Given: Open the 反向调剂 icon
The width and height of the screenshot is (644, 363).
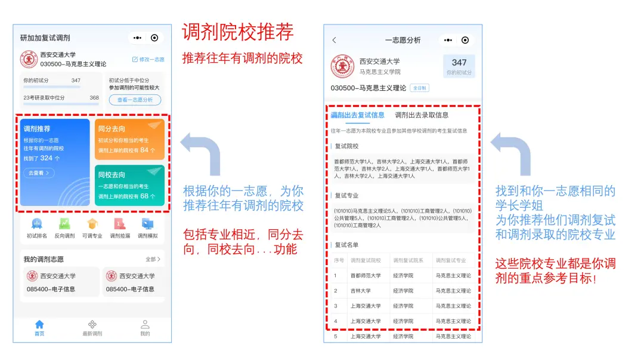Looking at the screenshot, I should pos(64,229).
